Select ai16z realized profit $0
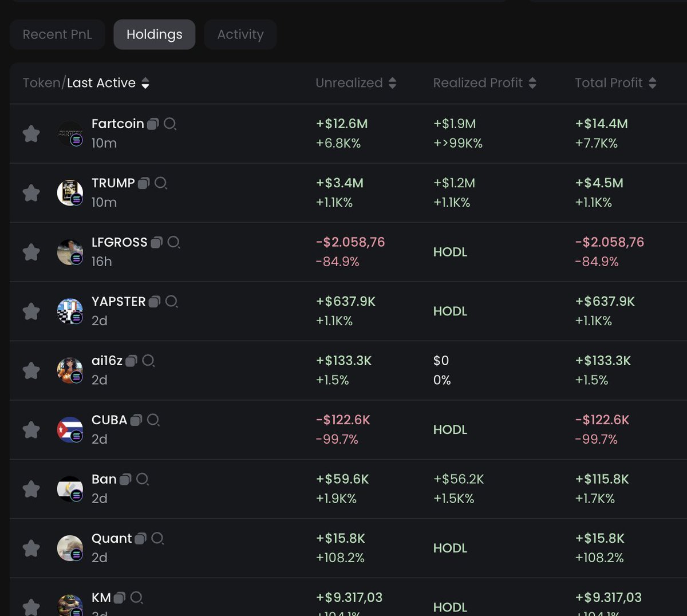Screen dimensions: 687x616 point(441,361)
